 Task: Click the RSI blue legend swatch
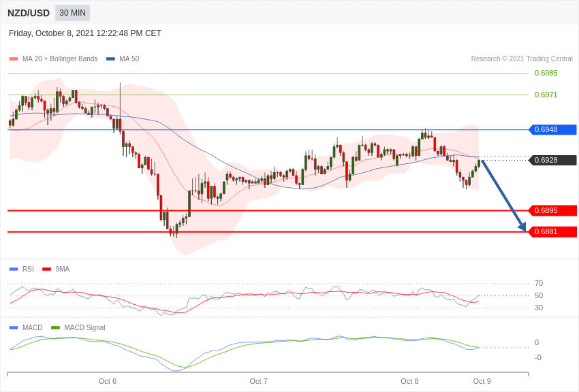click(x=14, y=269)
